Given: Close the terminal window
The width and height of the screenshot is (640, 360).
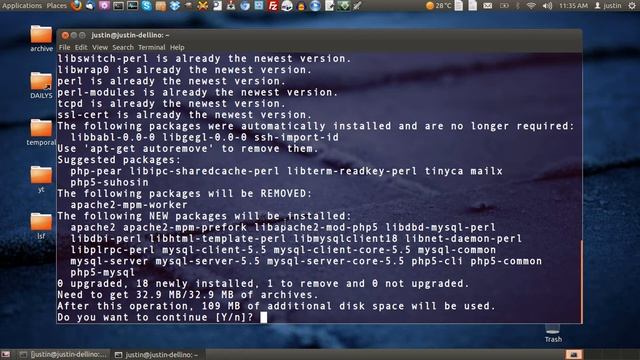Looking at the screenshot, I should [65, 36].
